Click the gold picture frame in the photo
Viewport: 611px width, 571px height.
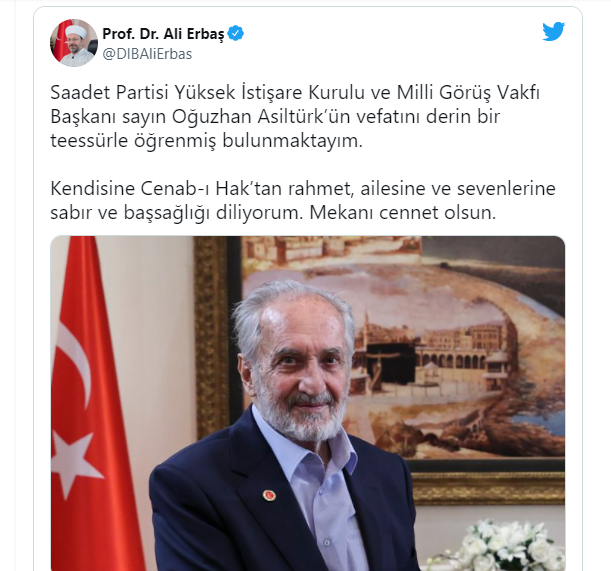click(212, 335)
